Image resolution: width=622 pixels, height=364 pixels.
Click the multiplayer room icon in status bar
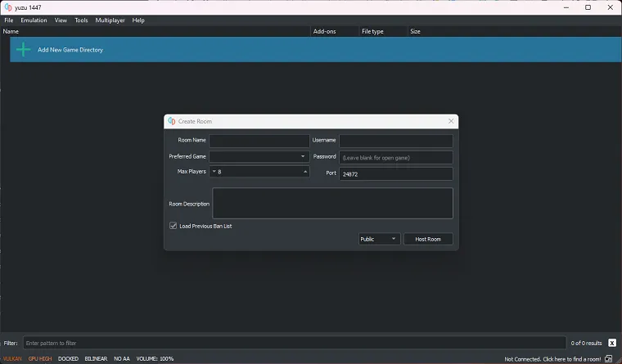point(608,358)
